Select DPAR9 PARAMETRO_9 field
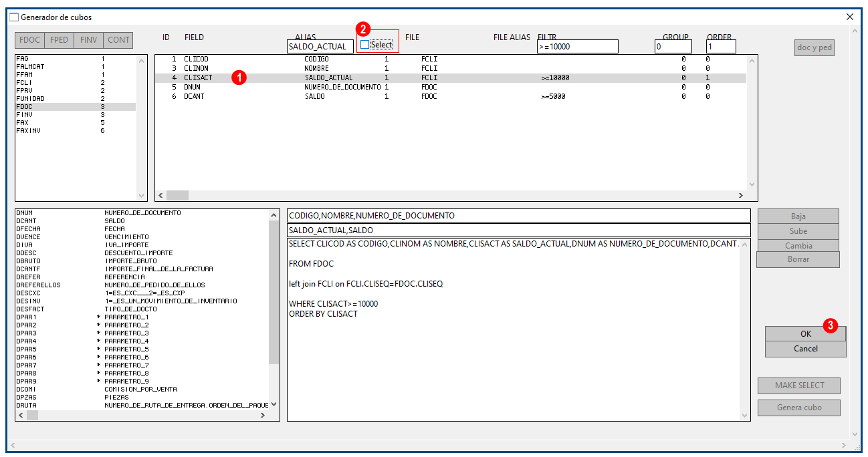 [142, 382]
